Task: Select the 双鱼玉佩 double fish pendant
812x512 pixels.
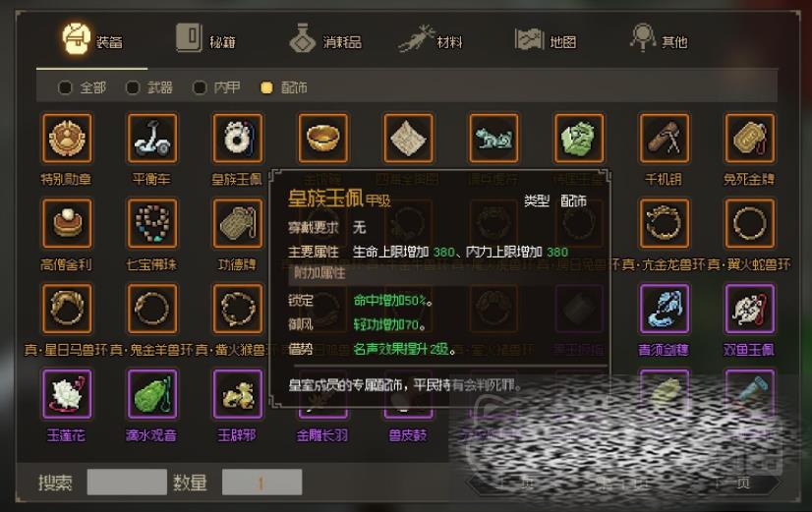Action: (749, 309)
